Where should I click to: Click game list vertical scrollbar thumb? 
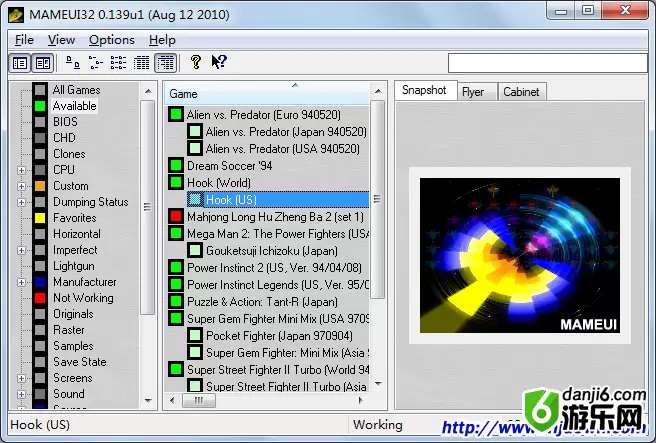tap(377, 199)
